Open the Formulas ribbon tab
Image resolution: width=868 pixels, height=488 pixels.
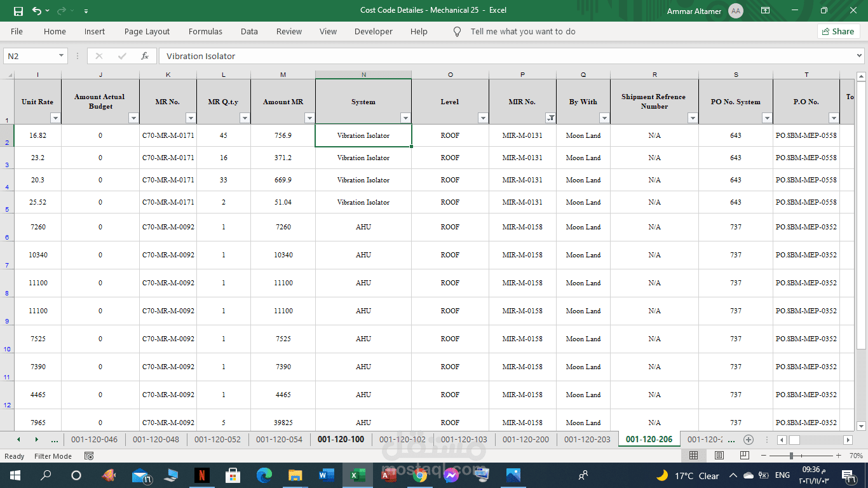coord(205,31)
